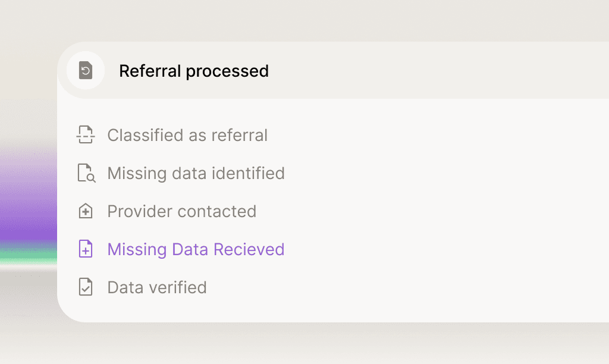
Task: Open the "Provider contacted" step
Action: (181, 211)
